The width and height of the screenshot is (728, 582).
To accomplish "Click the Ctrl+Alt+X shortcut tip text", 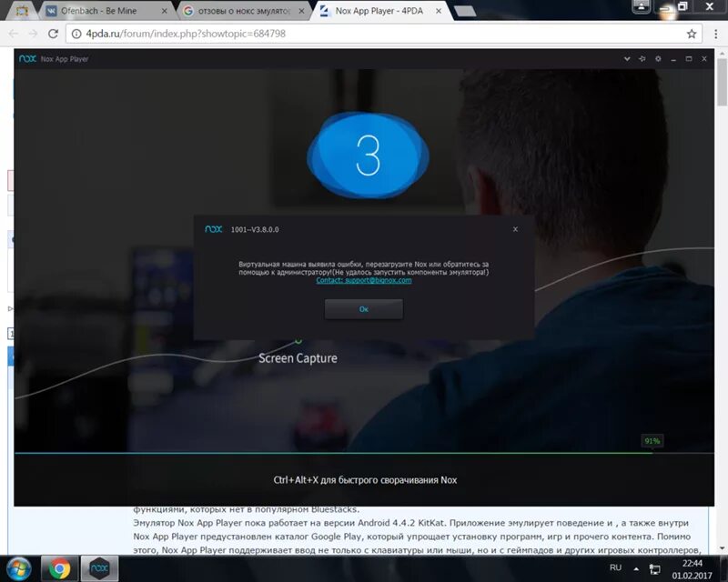I will point(365,480).
